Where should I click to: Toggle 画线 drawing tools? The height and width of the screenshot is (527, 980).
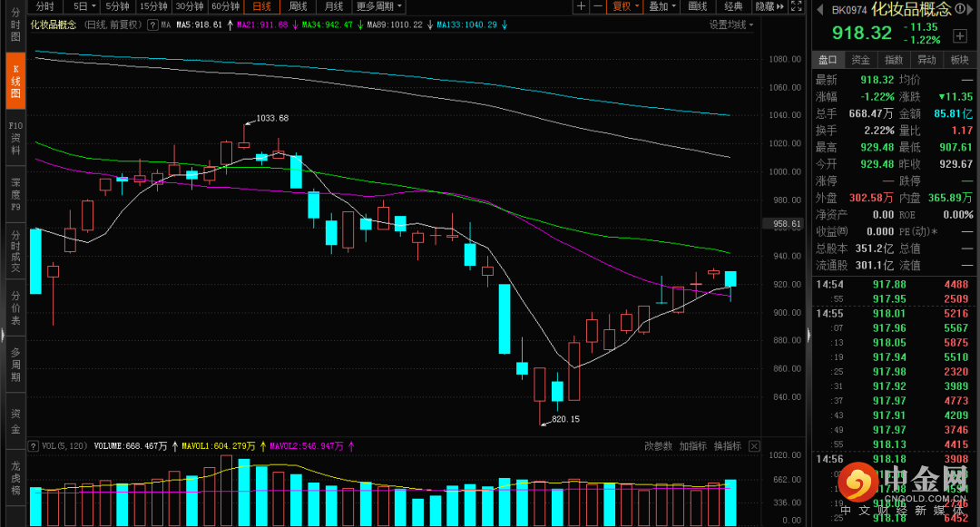coord(698,6)
